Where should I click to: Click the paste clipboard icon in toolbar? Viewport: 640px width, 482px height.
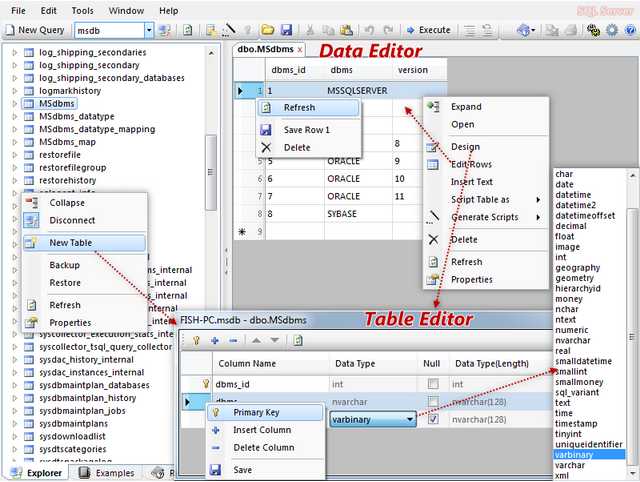point(347,30)
